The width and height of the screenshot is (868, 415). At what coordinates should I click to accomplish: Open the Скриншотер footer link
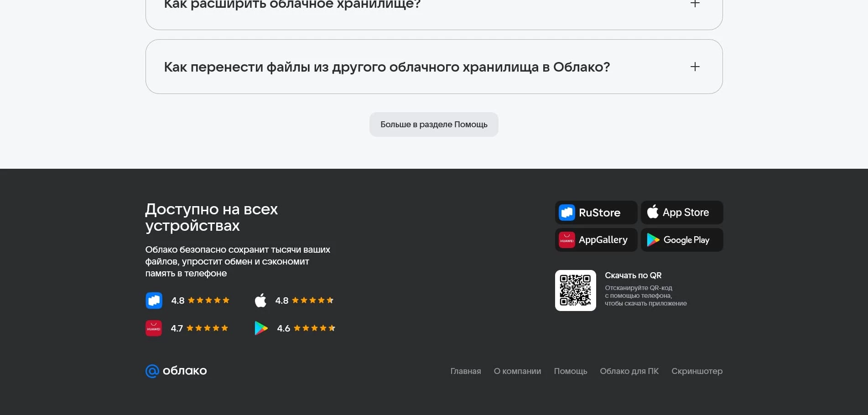click(696, 371)
